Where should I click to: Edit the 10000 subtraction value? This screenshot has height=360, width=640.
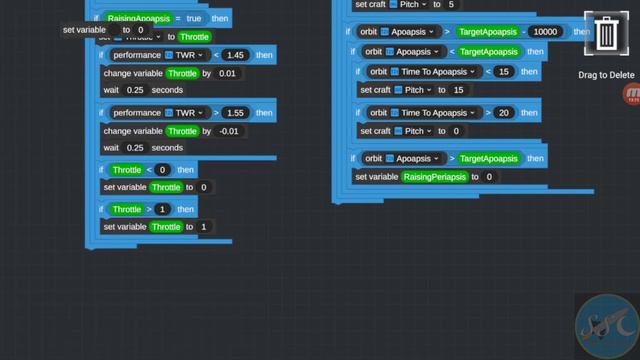(545, 32)
